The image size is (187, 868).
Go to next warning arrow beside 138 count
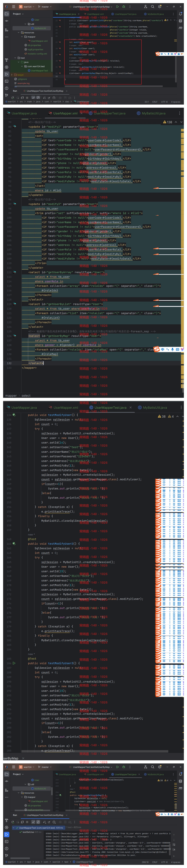[x=181, y=122]
